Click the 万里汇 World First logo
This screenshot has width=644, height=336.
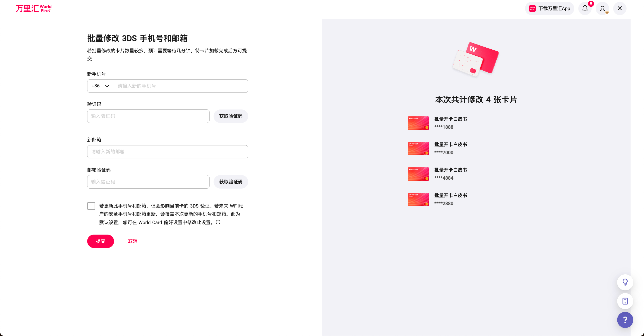[33, 8]
